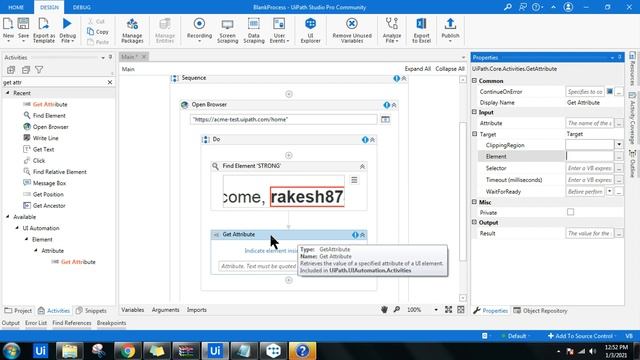
Task: Switch to DEBUG ribbon tab
Action: point(82,7)
